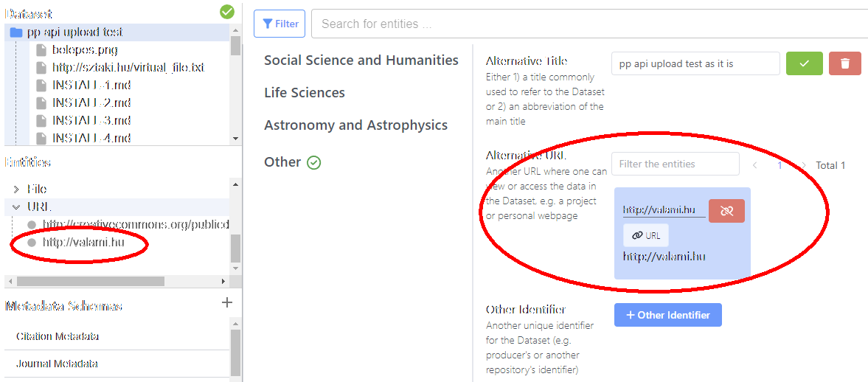Add an Other Identifier
The width and height of the screenshot is (868, 382).
[667, 315]
